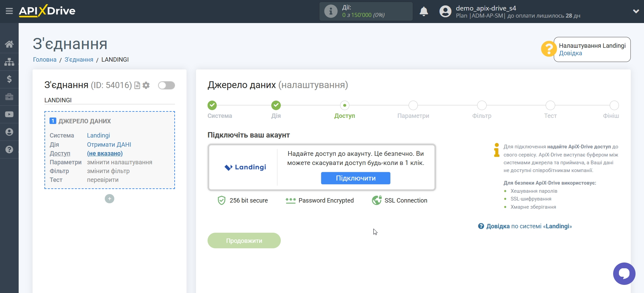Viewport: 644px width, 293px height.
Task: Go to Home in sidebar
Action: pyautogui.click(x=9, y=44)
